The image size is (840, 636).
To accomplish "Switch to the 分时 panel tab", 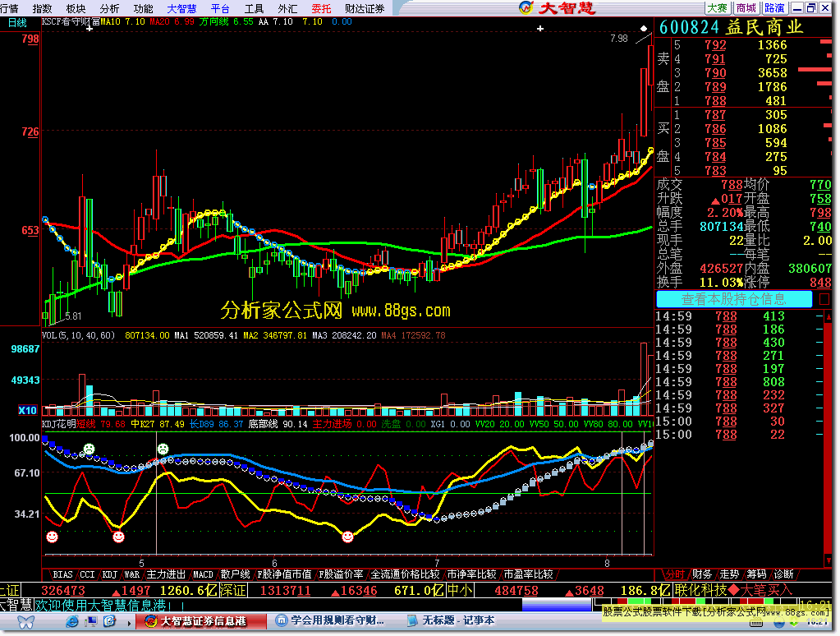I will 674,574.
